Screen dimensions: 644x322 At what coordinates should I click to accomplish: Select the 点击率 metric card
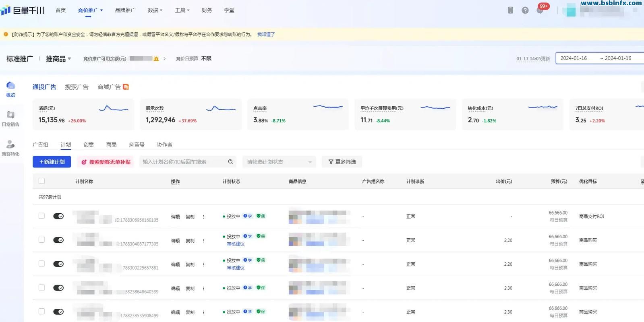pos(298,114)
